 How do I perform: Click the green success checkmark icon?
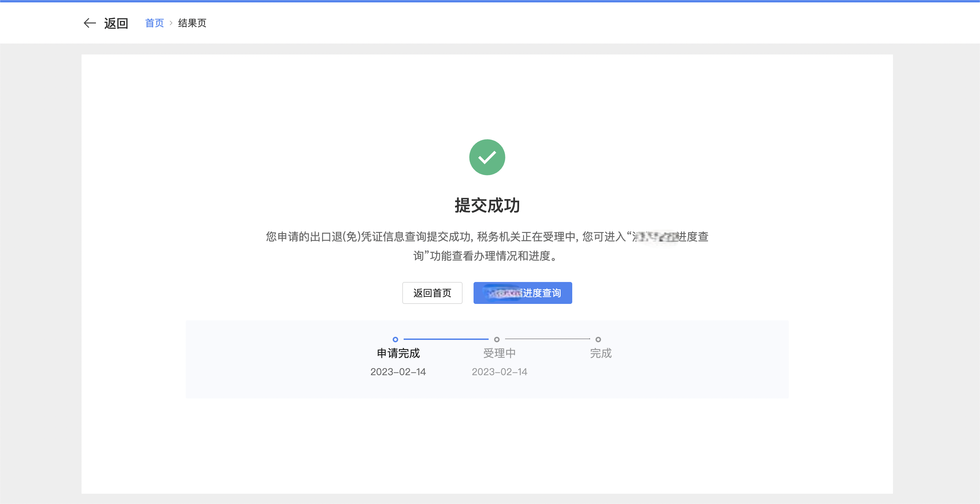(x=487, y=157)
